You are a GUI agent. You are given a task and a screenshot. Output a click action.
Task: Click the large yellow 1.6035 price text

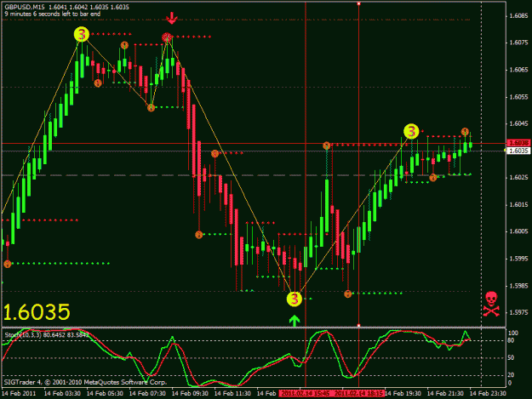pyautogui.click(x=37, y=312)
